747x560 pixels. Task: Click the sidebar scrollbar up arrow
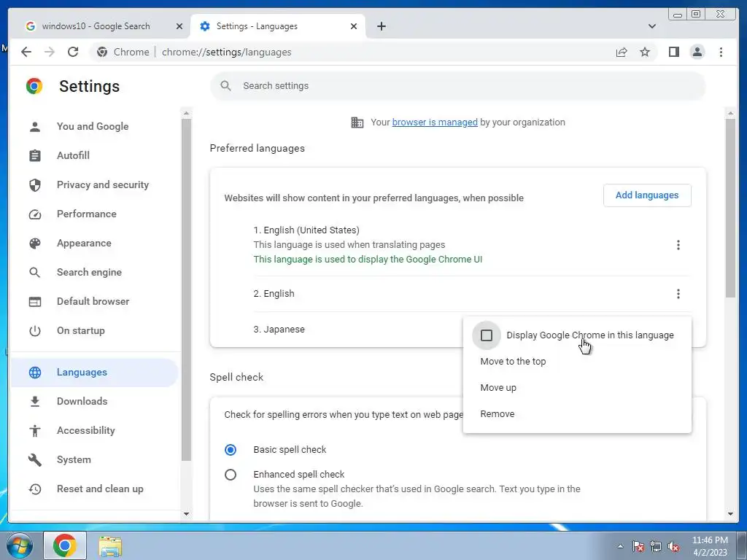point(186,113)
